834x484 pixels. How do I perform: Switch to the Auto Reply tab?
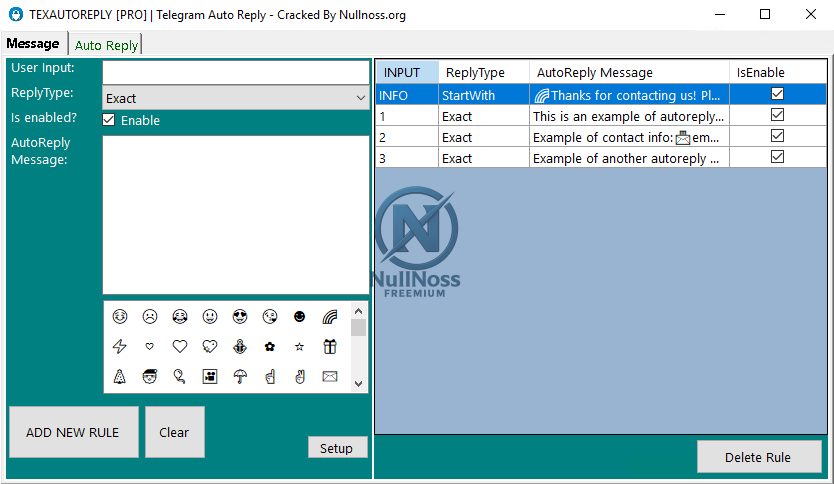coord(106,46)
